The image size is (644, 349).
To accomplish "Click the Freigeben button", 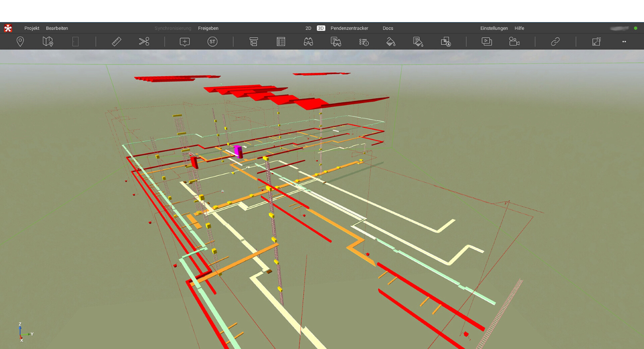I will click(208, 28).
